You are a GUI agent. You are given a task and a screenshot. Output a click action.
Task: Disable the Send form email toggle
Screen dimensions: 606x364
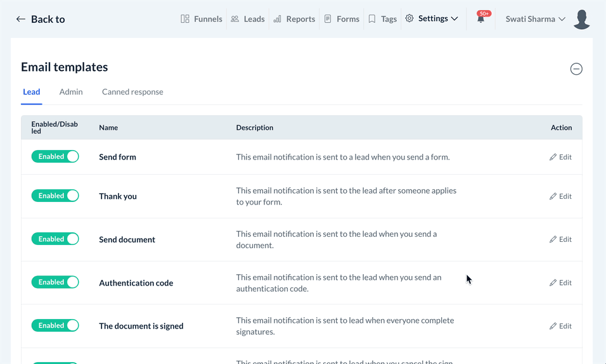pyautogui.click(x=55, y=156)
